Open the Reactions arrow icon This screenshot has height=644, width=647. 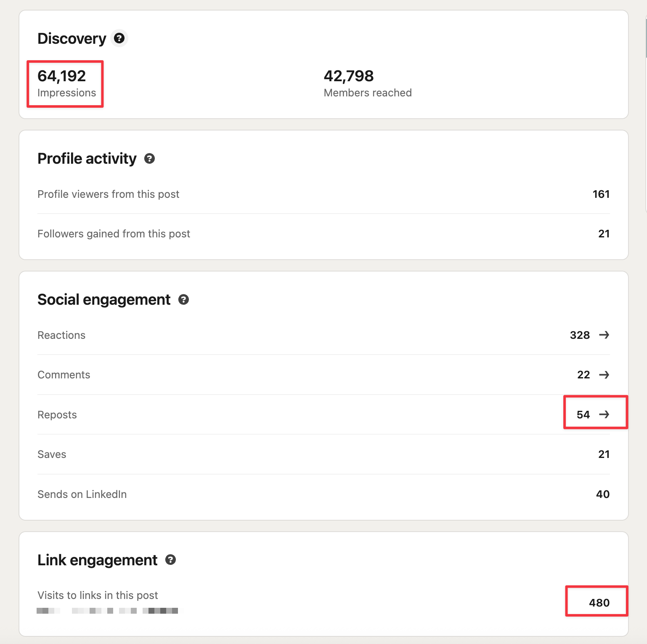(x=604, y=335)
